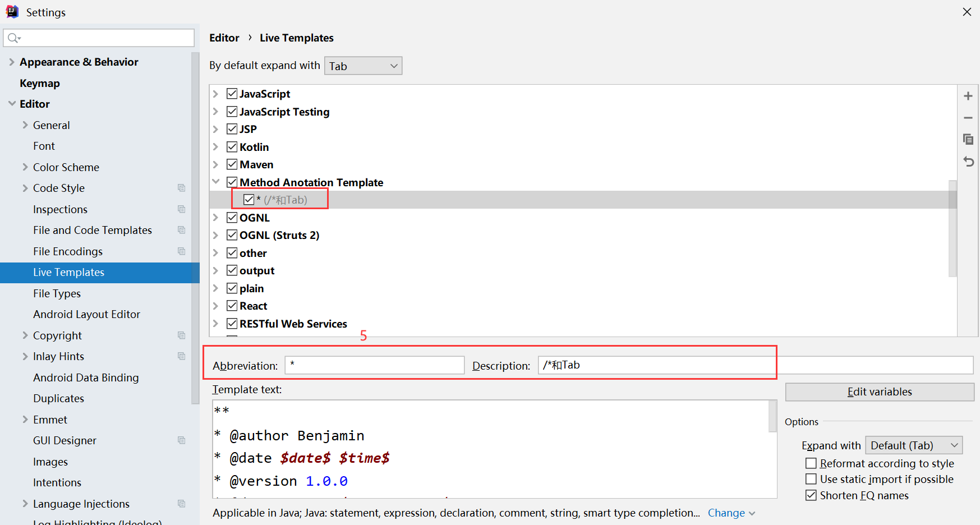The height and width of the screenshot is (525, 980).
Task: Click the Editor breadcrumb link
Action: pyautogui.click(x=224, y=38)
